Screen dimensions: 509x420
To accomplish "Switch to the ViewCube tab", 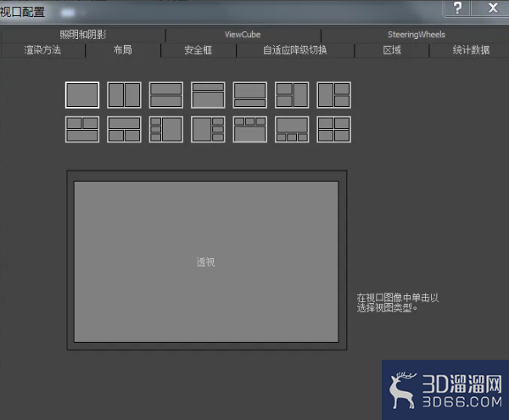I will click(x=243, y=35).
